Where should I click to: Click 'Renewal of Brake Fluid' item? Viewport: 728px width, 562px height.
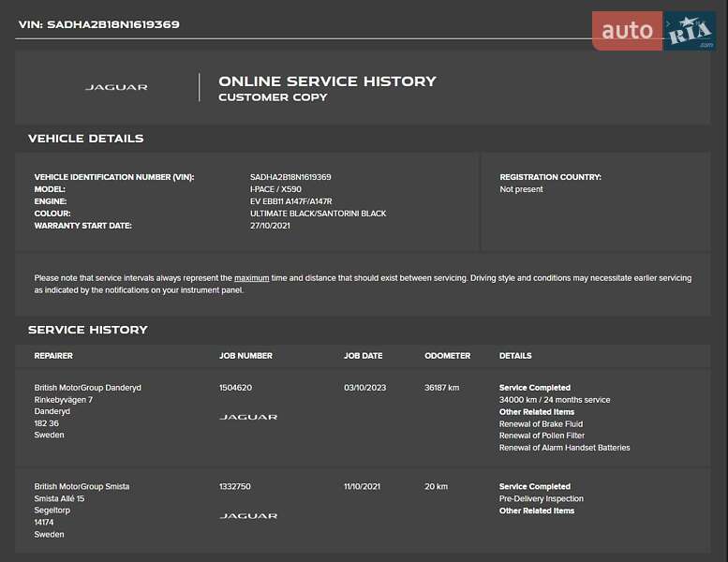[x=541, y=423]
